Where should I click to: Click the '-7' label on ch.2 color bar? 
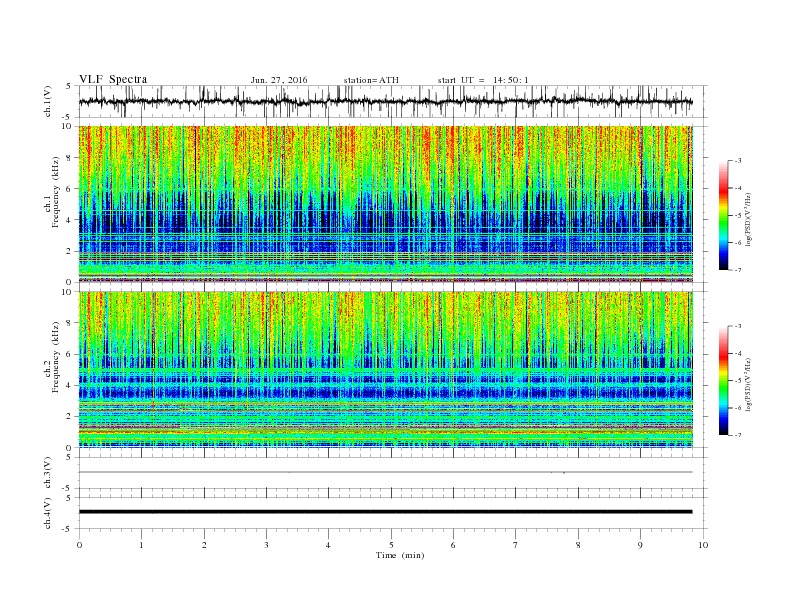pos(737,435)
